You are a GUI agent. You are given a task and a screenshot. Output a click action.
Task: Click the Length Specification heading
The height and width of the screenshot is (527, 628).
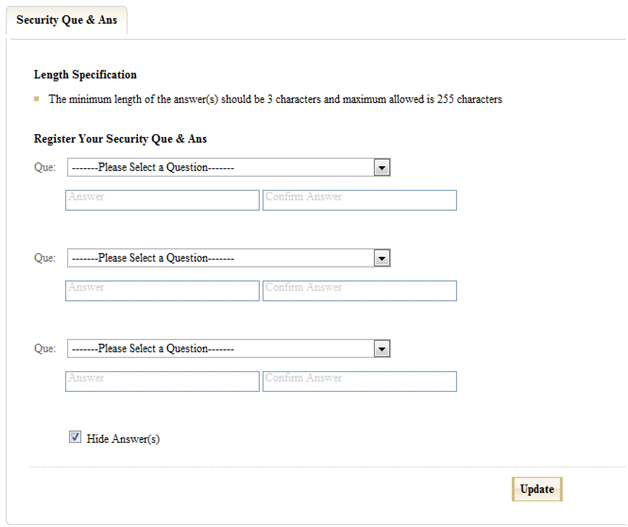(x=85, y=75)
